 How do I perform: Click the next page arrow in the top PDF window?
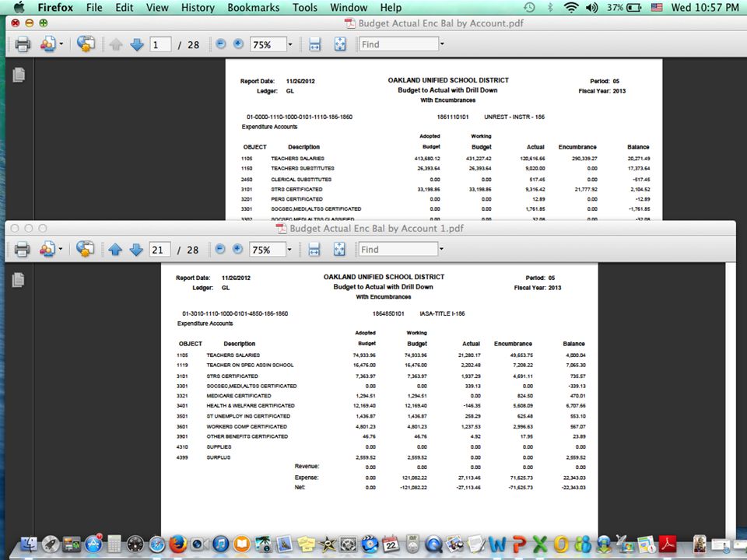tap(137, 45)
